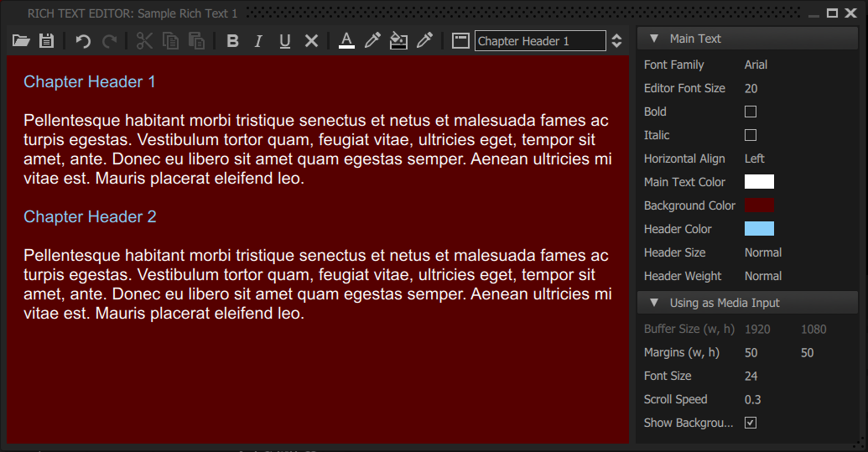Screen dimensions: 868x452
Task: Pick text color with first eyedropper
Action: pyautogui.click(x=372, y=40)
